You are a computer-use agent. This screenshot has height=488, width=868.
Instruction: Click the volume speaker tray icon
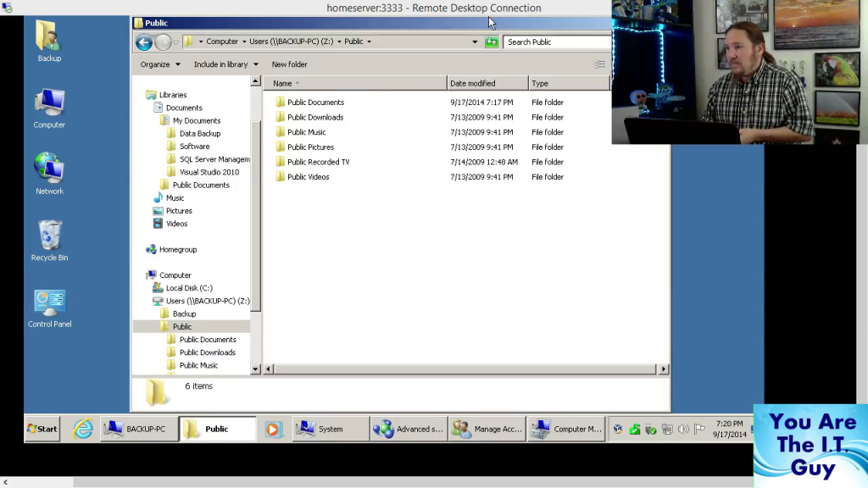point(684,430)
